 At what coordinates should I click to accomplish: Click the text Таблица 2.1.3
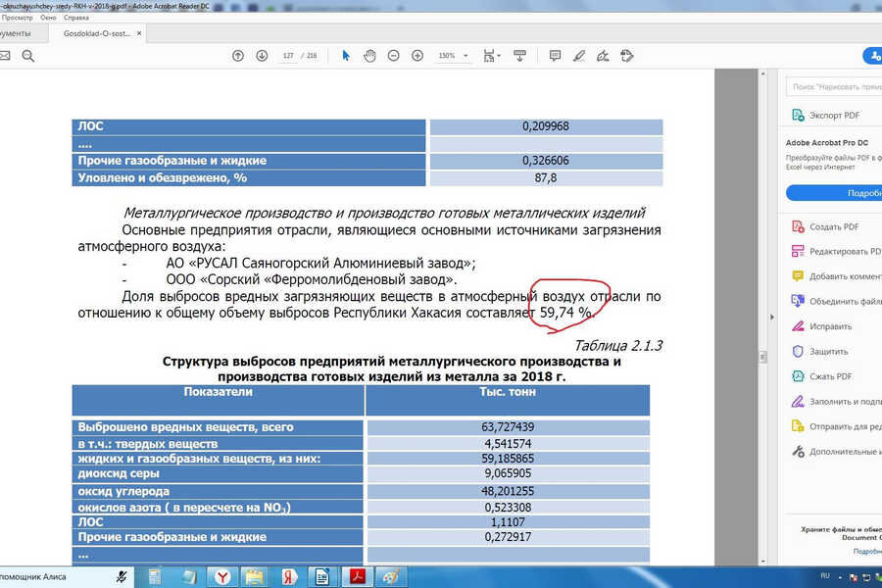tap(618, 346)
